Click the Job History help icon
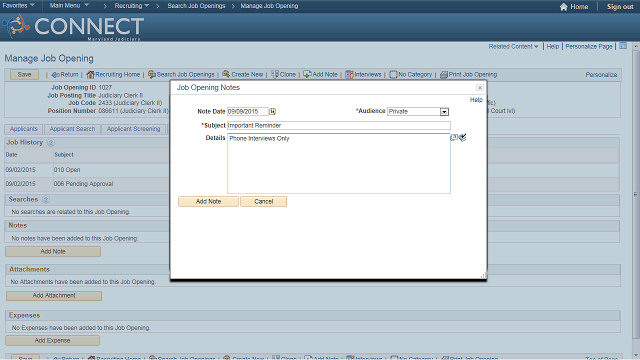Image resolution: width=640 pixels, height=360 pixels. pyautogui.click(x=51, y=142)
